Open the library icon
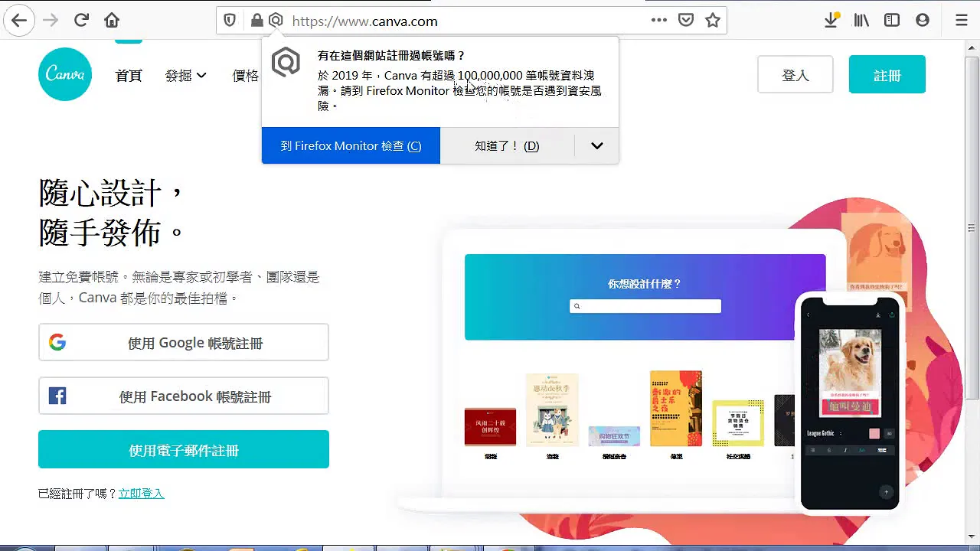The image size is (980, 551). [x=862, y=21]
